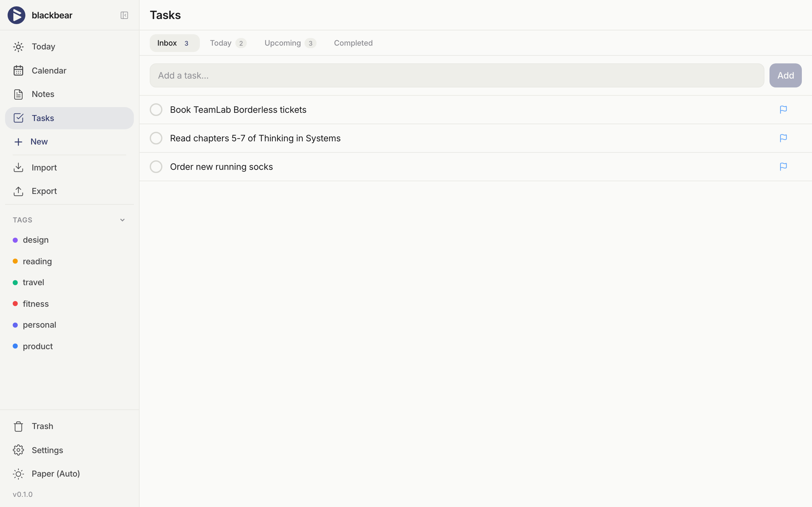Collapse the sidebar
Image resolution: width=812 pixels, height=507 pixels.
(x=124, y=15)
